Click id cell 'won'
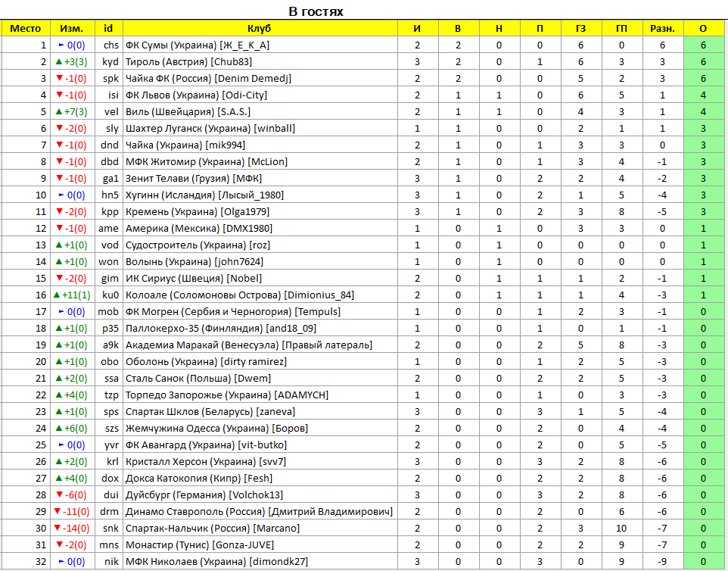This screenshot has width=728, height=571. tap(109, 261)
